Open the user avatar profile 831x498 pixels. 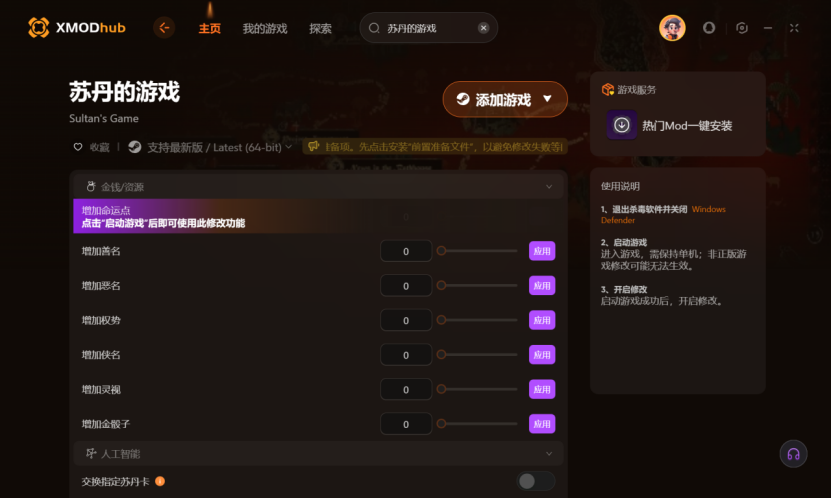(672, 28)
